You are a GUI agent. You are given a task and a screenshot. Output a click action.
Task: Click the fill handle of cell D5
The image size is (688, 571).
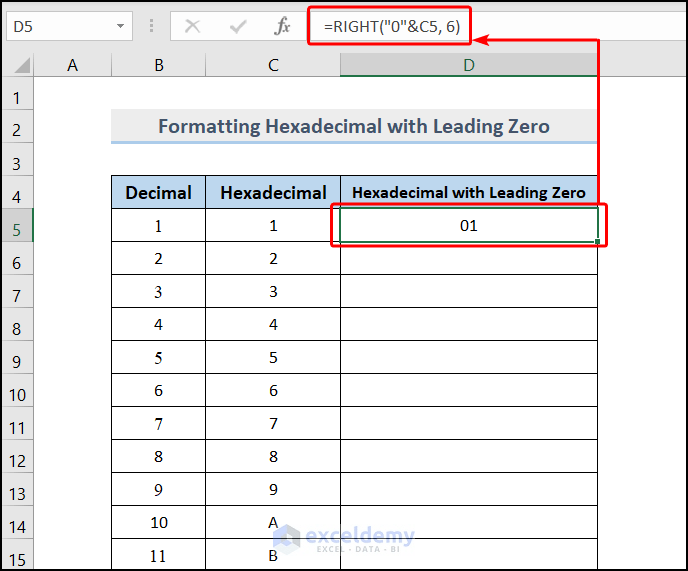click(597, 241)
